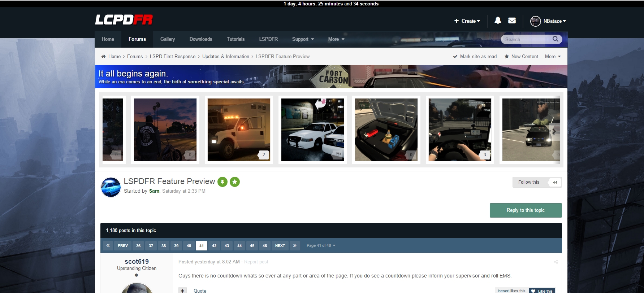Click the LCPDFR site logo
Viewport: 644px width, 293px height.
[124, 20]
